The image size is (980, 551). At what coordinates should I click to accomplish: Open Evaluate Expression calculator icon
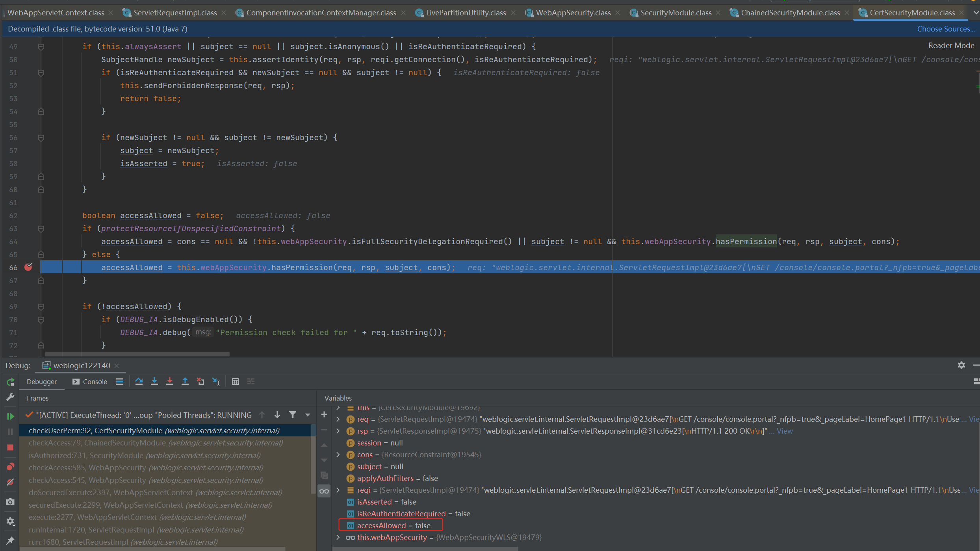point(236,381)
